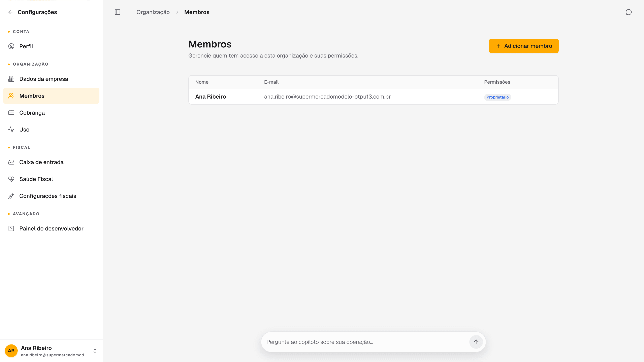This screenshot has width=644, height=362.
Task: Open Caixa de entrada
Action: point(51,162)
